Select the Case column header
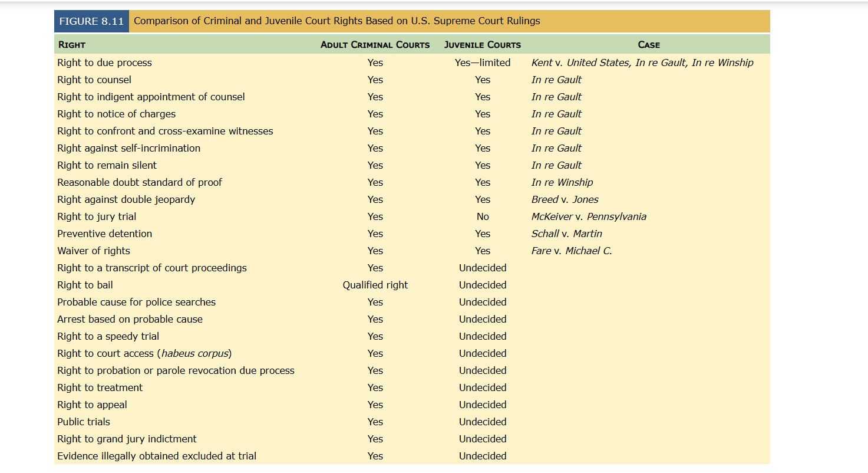 tap(649, 45)
